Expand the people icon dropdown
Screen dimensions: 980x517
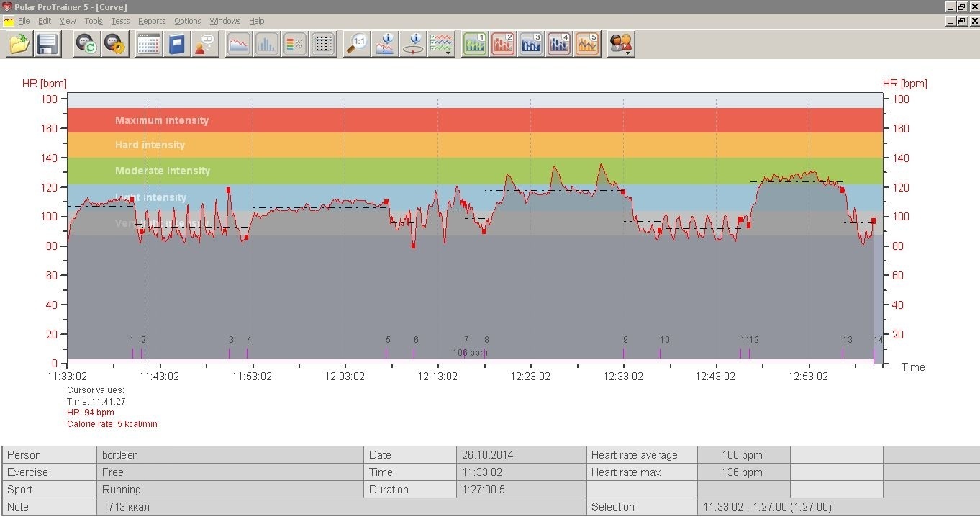point(621,45)
